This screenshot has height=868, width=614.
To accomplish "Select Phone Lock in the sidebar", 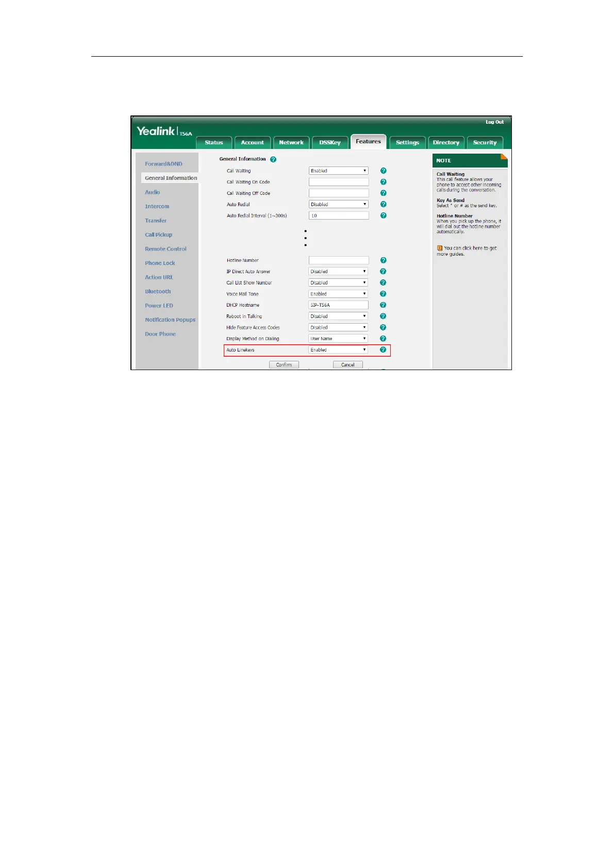I will [160, 263].
